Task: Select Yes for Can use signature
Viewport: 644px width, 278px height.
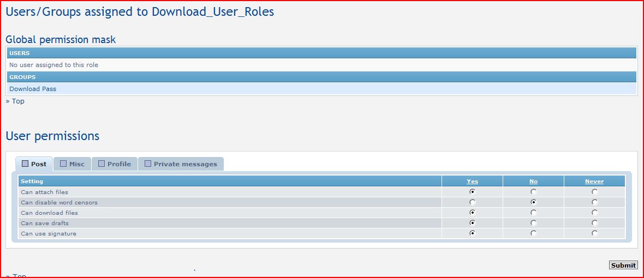Action: point(472,233)
